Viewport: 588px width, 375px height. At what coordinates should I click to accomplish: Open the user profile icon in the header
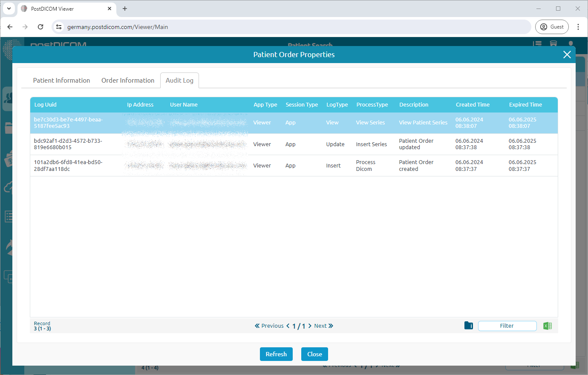[571, 44]
